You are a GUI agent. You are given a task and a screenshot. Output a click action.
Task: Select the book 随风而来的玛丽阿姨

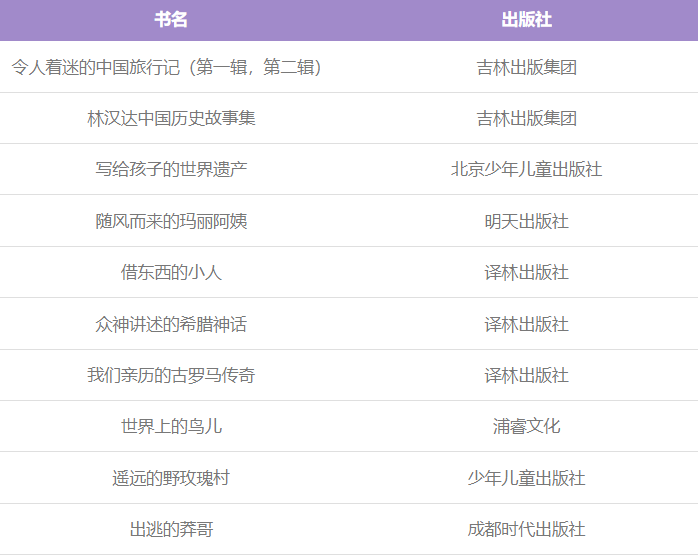tap(171, 221)
